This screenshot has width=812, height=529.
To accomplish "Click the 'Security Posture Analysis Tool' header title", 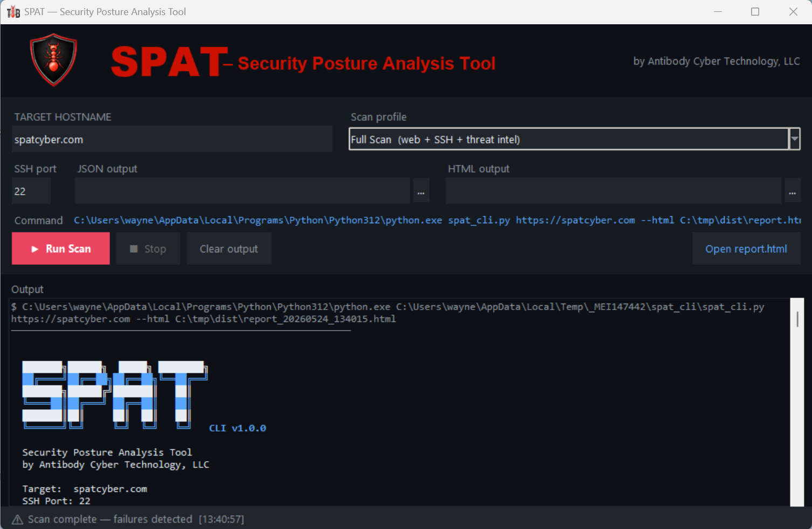I will point(367,64).
